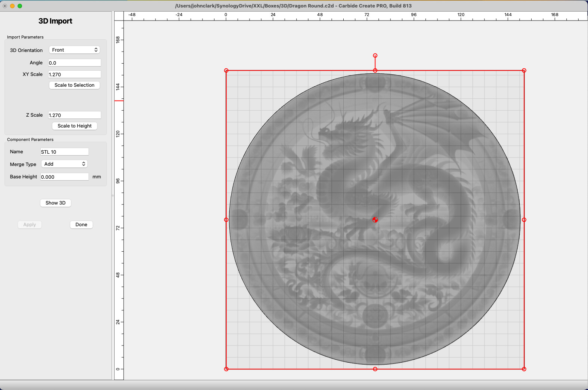Click the Done button
The width and height of the screenshot is (588, 390).
tap(81, 225)
